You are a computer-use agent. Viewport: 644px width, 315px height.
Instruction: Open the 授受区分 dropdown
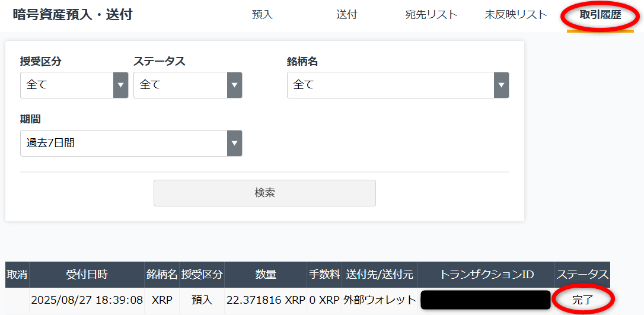[x=74, y=85]
